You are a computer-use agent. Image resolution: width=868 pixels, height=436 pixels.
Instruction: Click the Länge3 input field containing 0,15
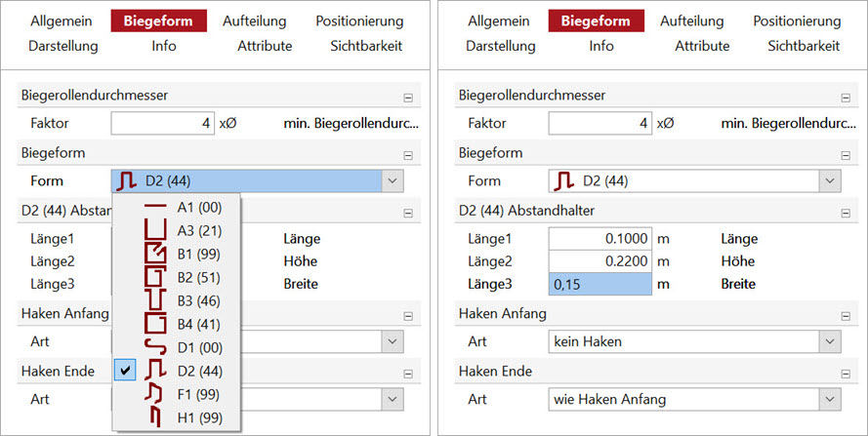point(600,284)
